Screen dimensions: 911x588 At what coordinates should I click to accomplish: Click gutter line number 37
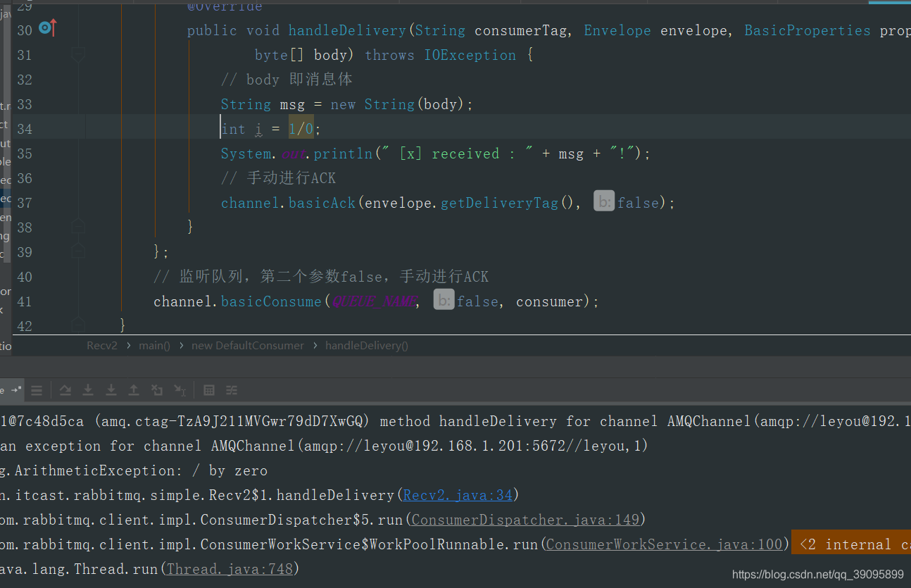click(x=25, y=203)
